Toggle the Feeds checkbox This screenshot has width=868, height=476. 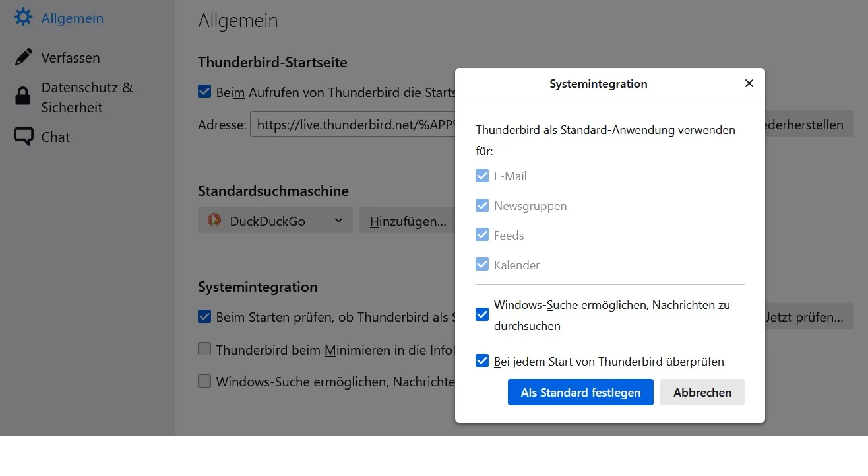tap(482, 235)
